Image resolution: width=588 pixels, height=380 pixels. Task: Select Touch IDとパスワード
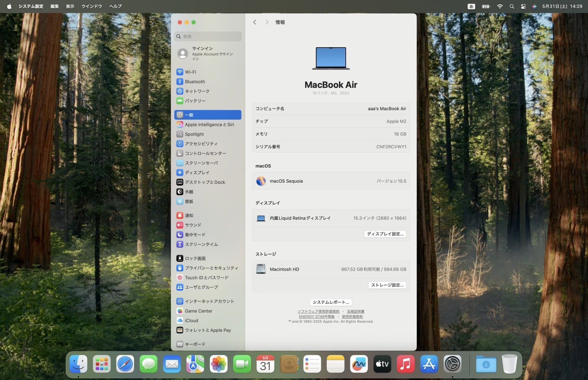pyautogui.click(x=207, y=278)
